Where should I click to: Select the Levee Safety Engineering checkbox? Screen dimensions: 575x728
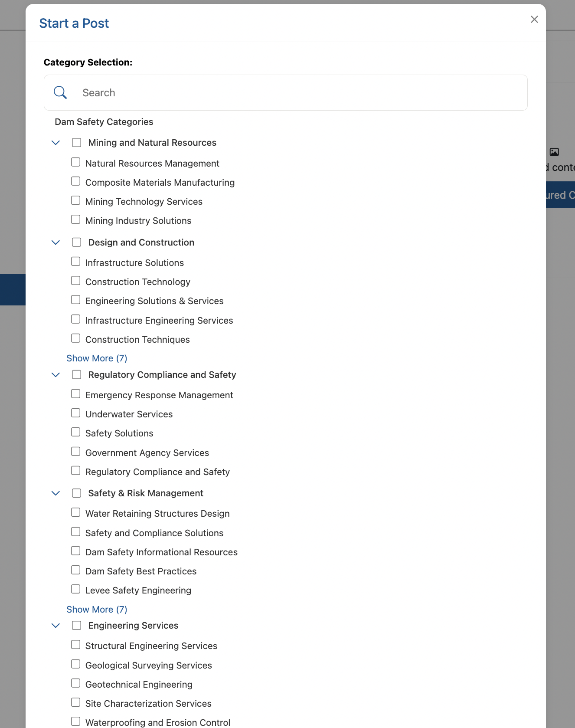76,589
